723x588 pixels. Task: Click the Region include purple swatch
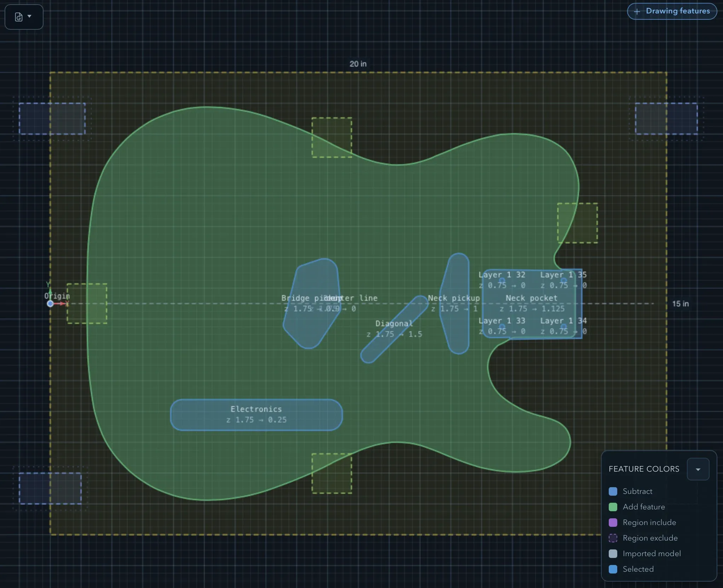point(613,522)
